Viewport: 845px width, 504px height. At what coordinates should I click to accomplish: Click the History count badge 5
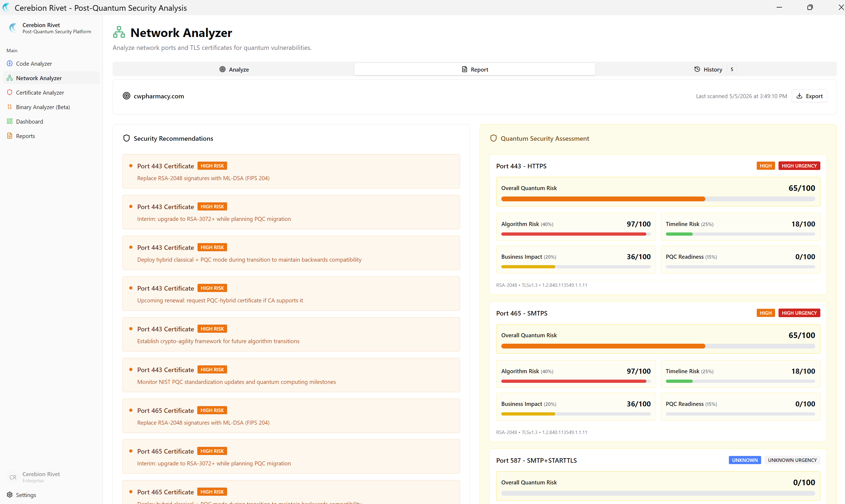732,69
